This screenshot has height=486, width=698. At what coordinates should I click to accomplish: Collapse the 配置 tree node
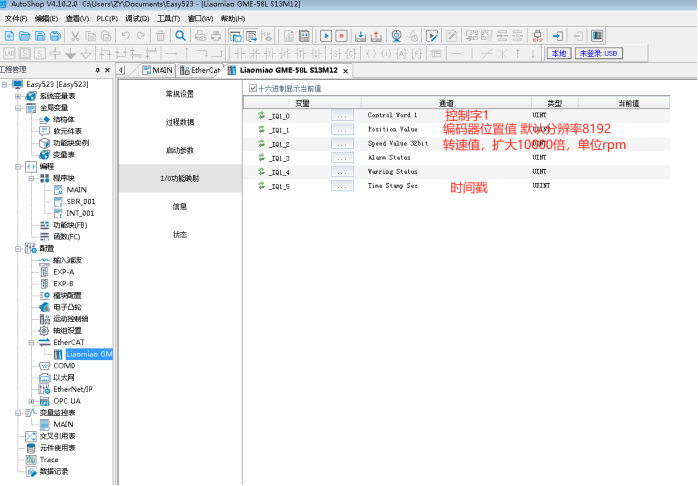pos(18,248)
